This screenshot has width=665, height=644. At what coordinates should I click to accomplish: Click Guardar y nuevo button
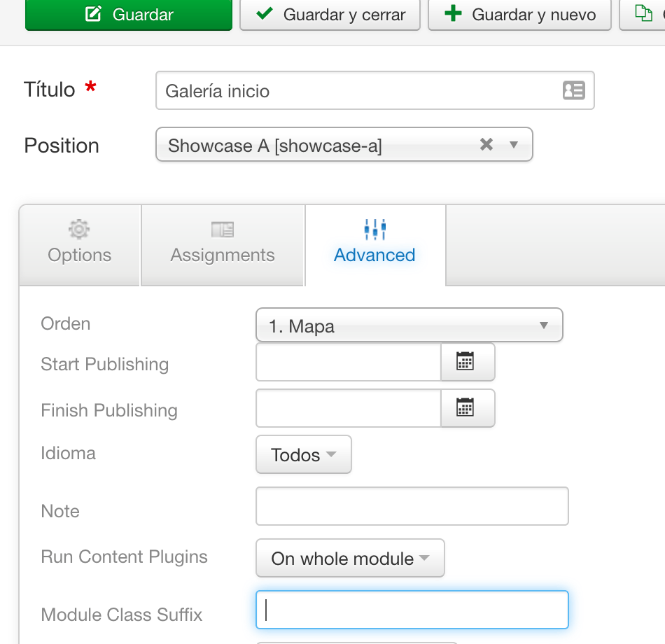519,15
